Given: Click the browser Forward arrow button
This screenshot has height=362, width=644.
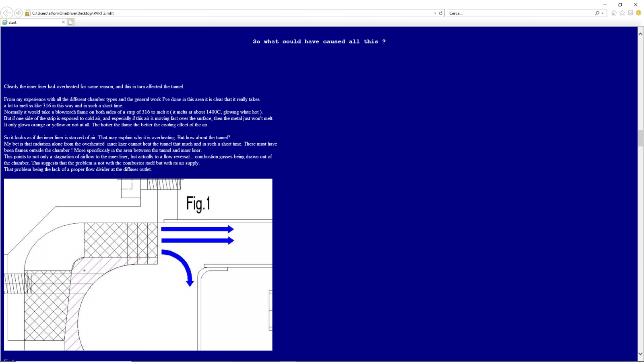Looking at the screenshot, I should coord(19,13).
